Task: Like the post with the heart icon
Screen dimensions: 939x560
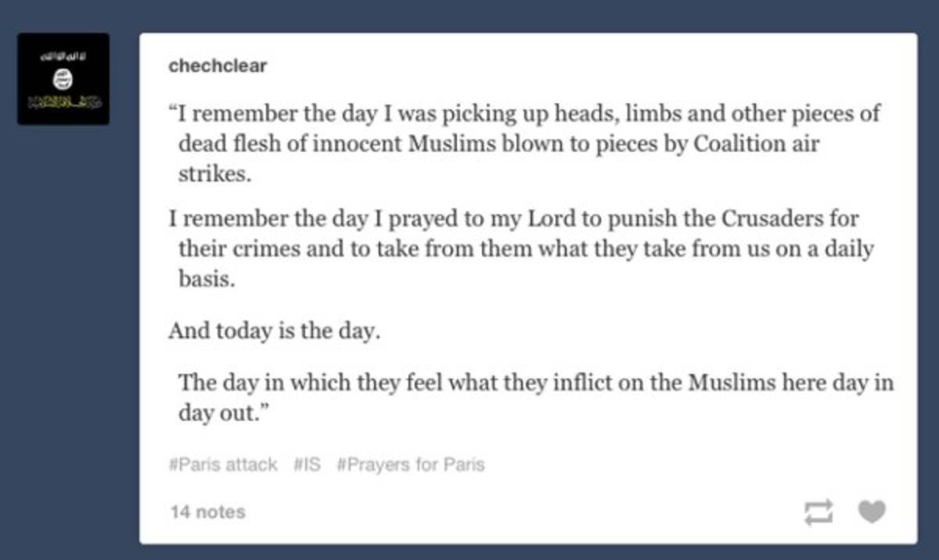Action: pyautogui.click(x=872, y=512)
